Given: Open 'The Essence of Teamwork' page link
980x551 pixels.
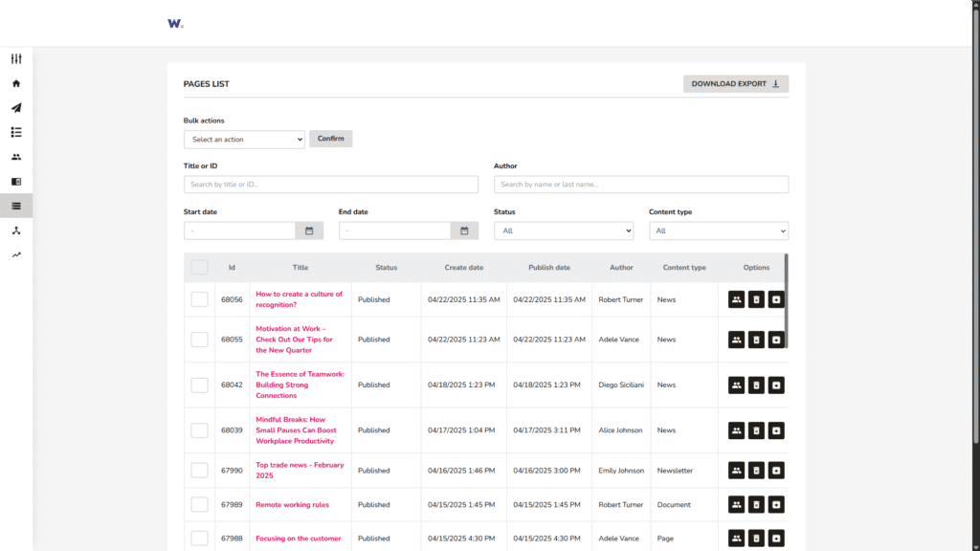Looking at the screenshot, I should coord(300,385).
